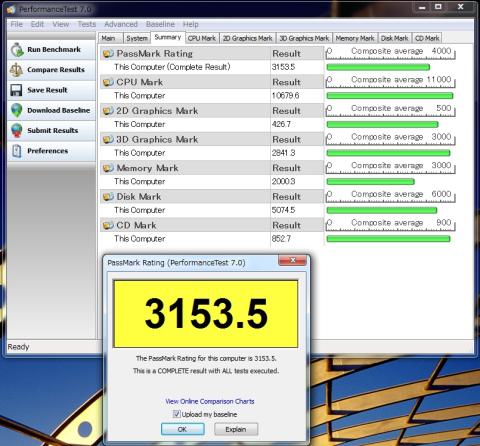Switch to the 2D Graphics Mark tab
The height and width of the screenshot is (446, 480).
(248, 38)
